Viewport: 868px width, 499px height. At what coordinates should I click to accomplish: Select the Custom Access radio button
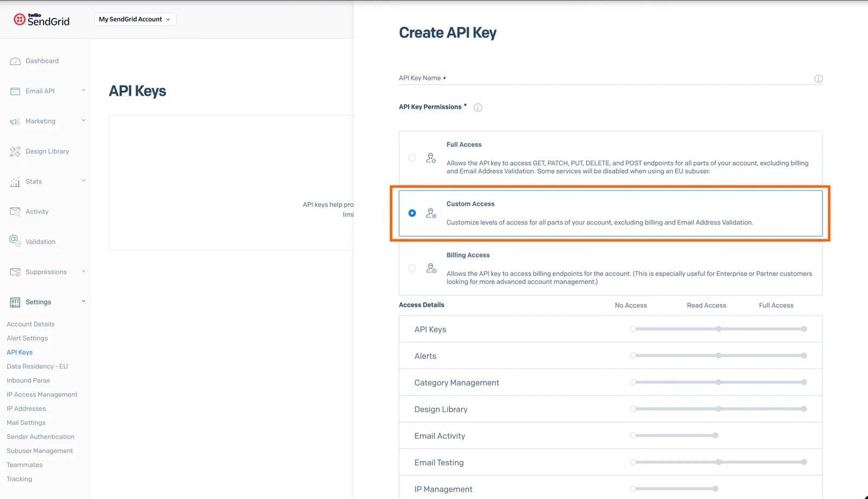(412, 213)
